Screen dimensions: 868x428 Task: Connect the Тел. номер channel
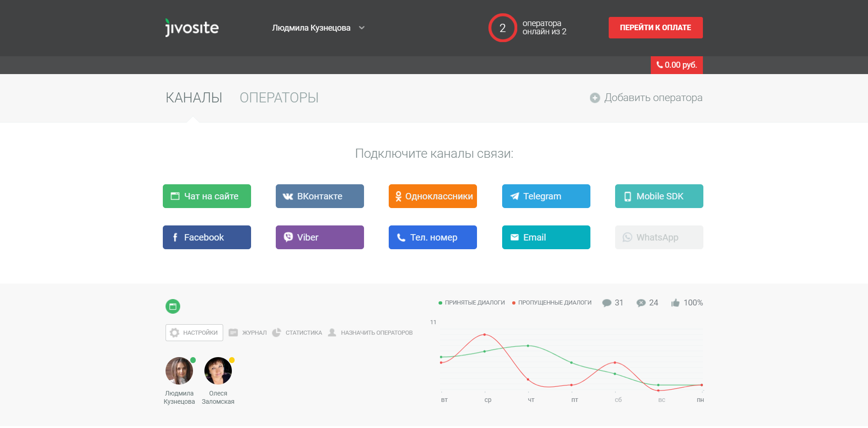pos(433,237)
